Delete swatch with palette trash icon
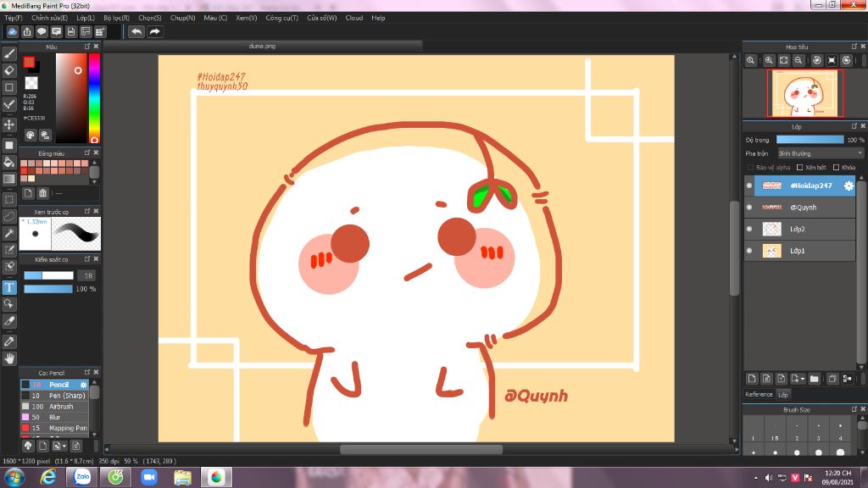 click(42, 193)
